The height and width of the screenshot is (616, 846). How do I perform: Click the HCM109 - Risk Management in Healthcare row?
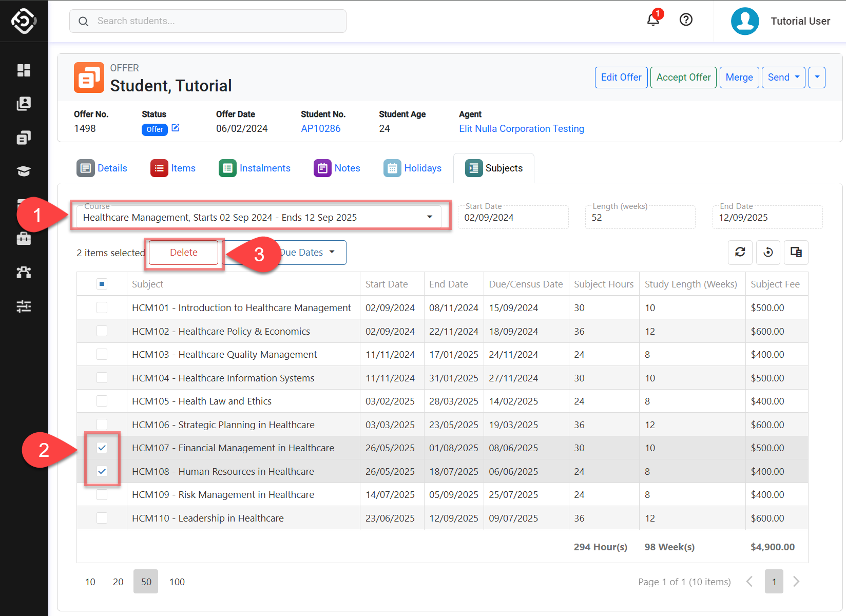pos(443,494)
